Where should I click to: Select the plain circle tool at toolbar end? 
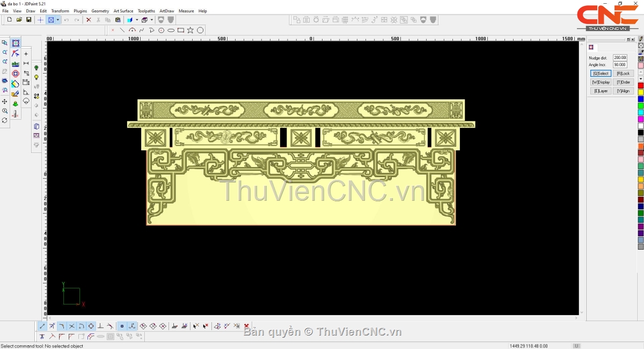coord(200,30)
